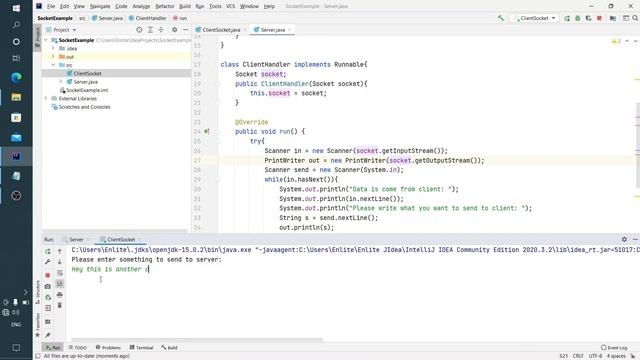Expand External Libraries node

click(46, 98)
